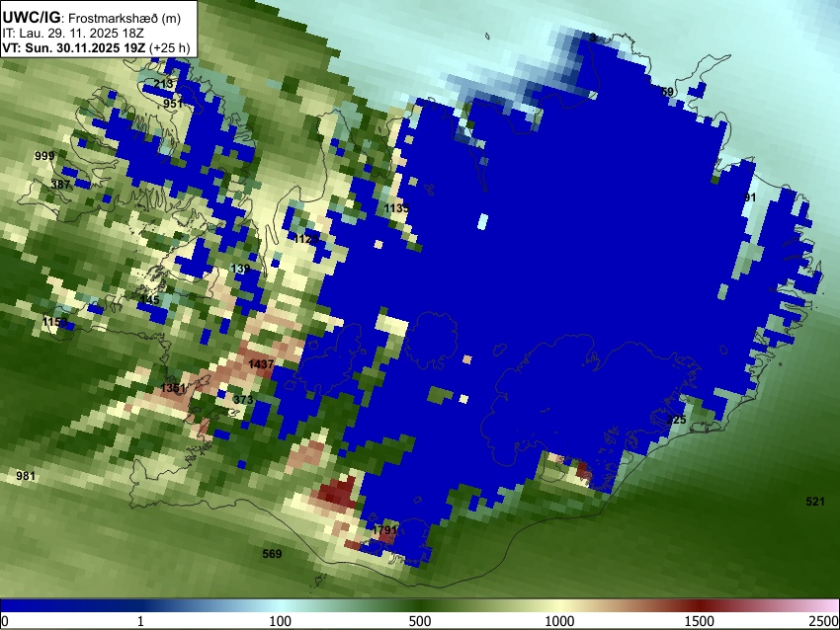Click the legend label 500
This screenshot has height=630, width=840.
point(420,621)
